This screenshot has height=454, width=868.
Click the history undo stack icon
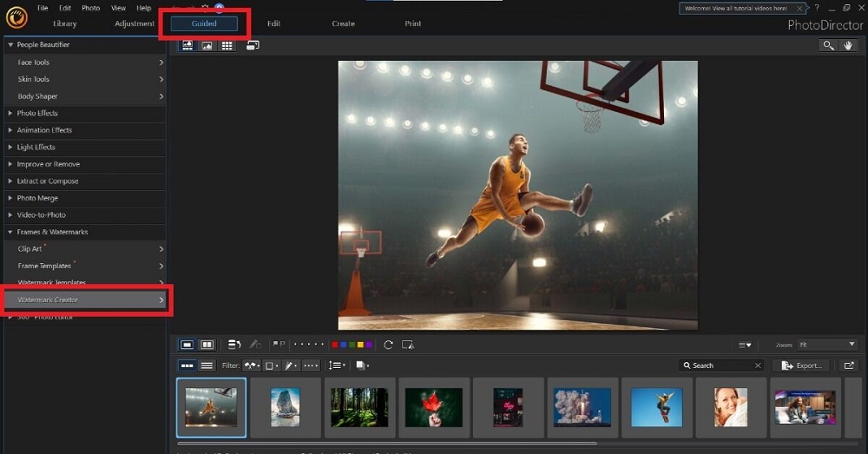click(x=234, y=345)
